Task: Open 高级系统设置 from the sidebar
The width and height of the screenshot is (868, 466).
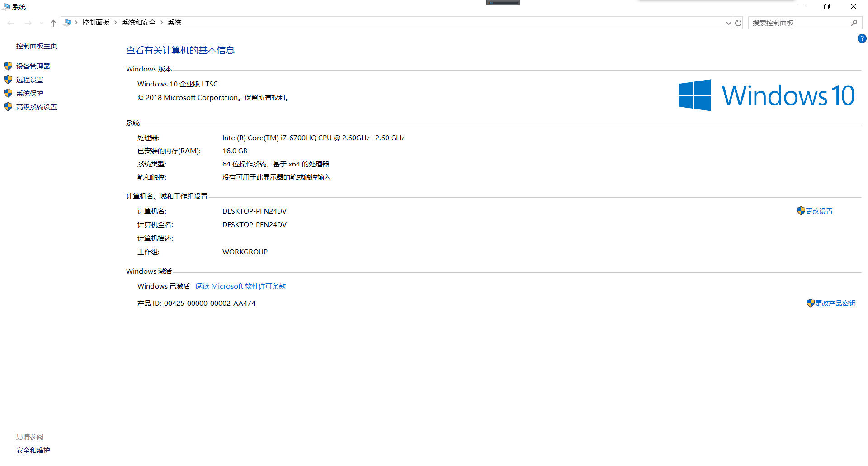Action: 37,107
